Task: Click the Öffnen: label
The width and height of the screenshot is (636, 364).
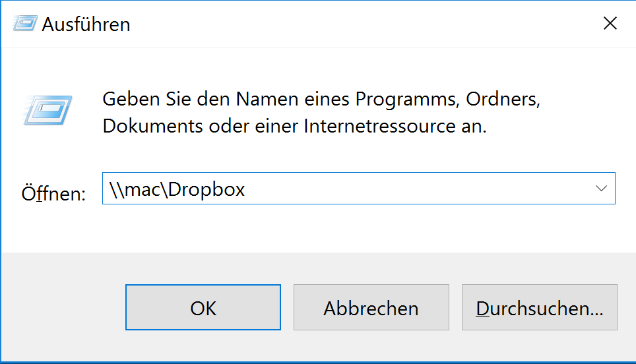Action: [53, 193]
